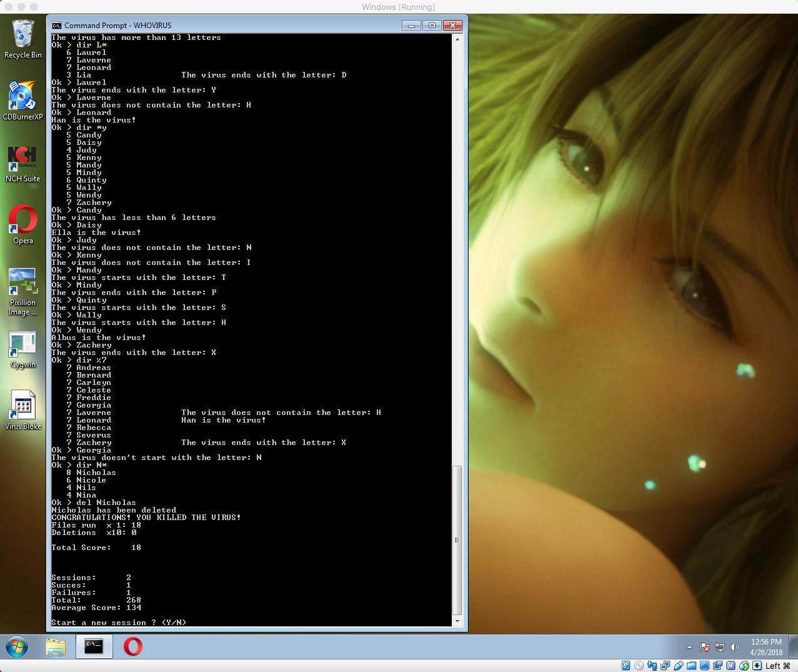Click 'CONGRATULATIONS! YOU KILLED THE VIRUS!' text
Viewport: 798px width, 672px height.
pos(146,518)
